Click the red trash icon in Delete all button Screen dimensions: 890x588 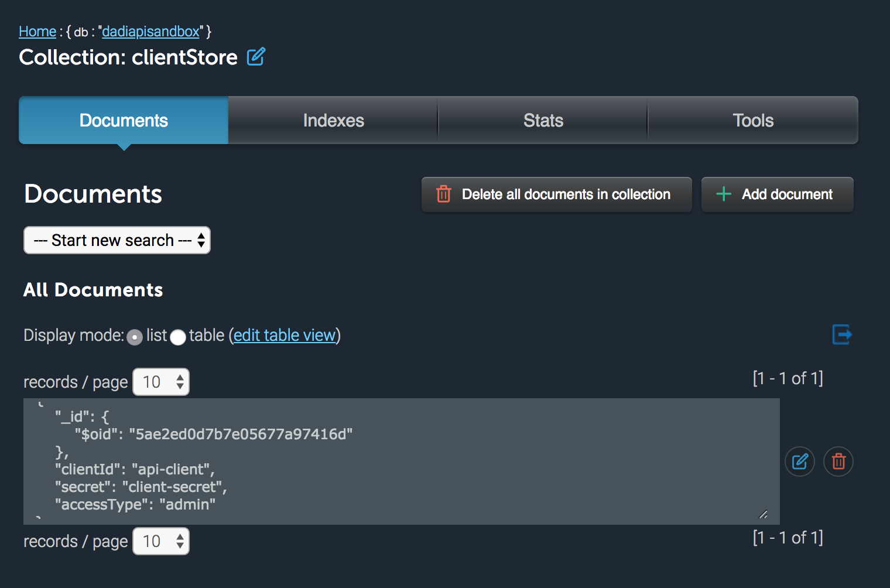(444, 194)
